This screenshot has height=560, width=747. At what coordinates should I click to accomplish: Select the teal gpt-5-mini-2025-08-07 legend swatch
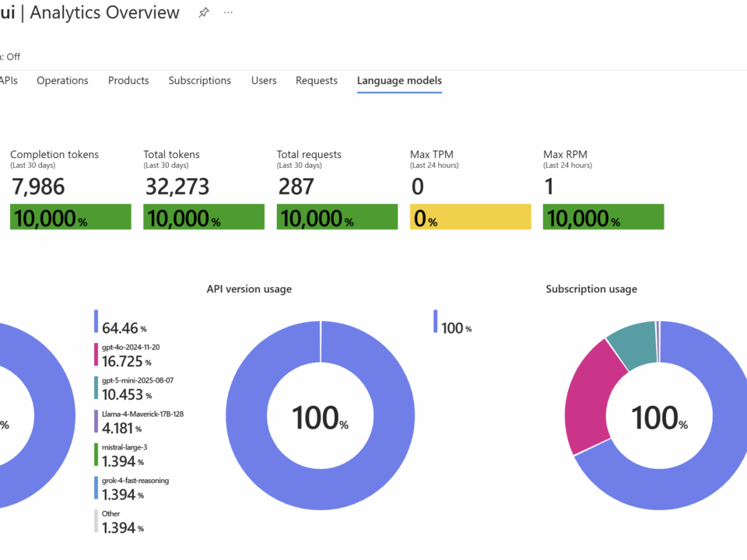pos(96,388)
